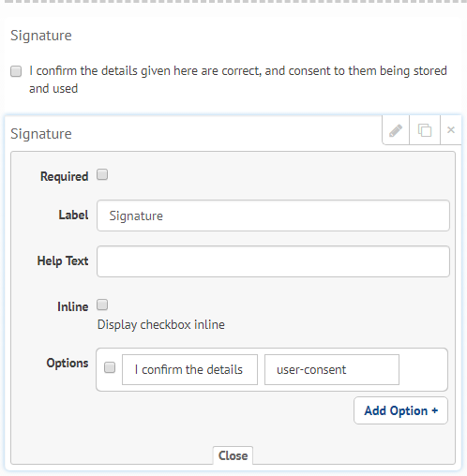Select the top Signature preview heading
Image resolution: width=467 pixels, height=476 pixels.
pyautogui.click(x=41, y=36)
